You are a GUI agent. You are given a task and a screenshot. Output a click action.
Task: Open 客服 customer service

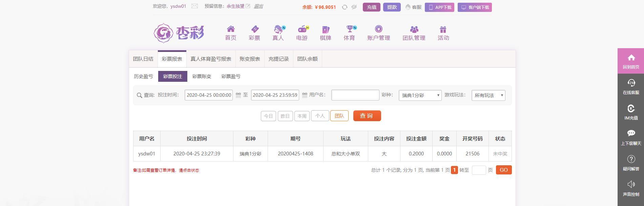tap(413, 7)
